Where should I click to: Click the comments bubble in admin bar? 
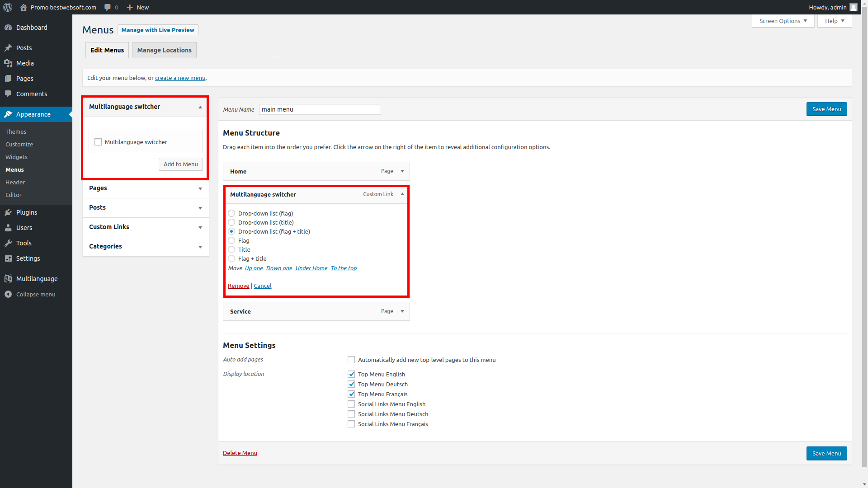pos(108,7)
